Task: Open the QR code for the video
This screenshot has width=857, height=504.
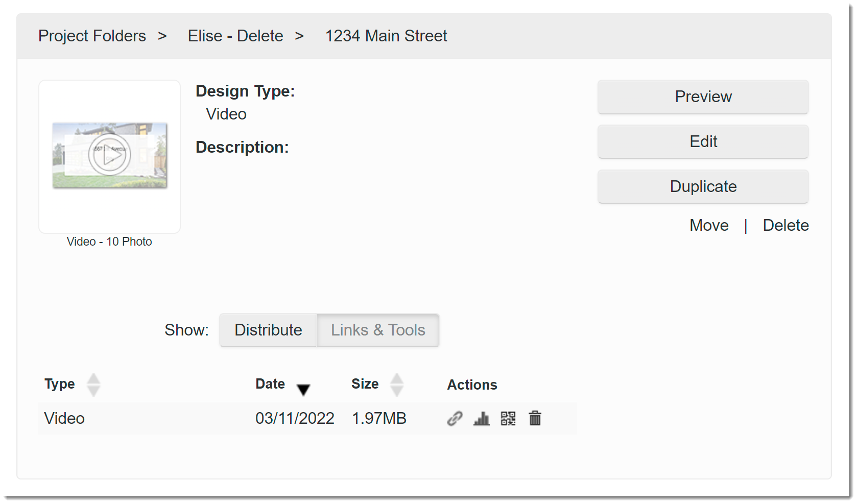Action: [x=508, y=418]
